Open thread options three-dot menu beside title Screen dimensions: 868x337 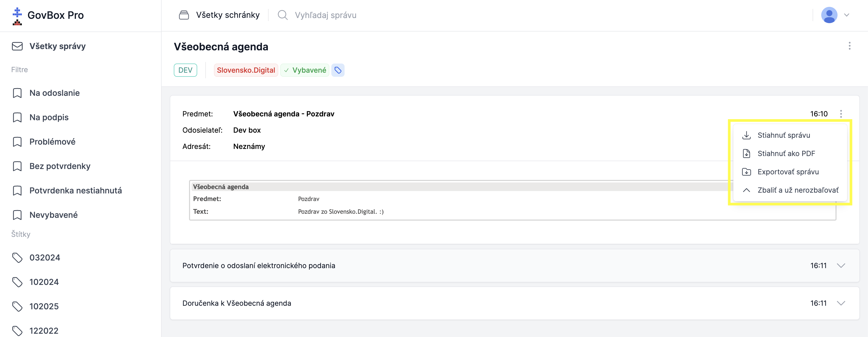coord(849,46)
